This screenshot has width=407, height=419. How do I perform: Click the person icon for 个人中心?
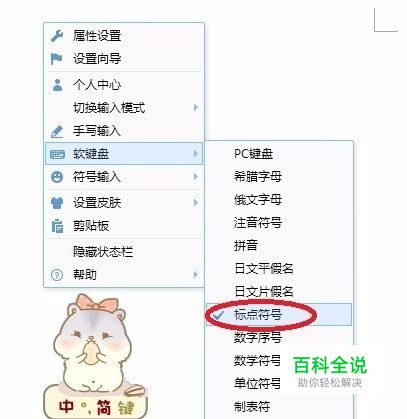pyautogui.click(x=57, y=85)
